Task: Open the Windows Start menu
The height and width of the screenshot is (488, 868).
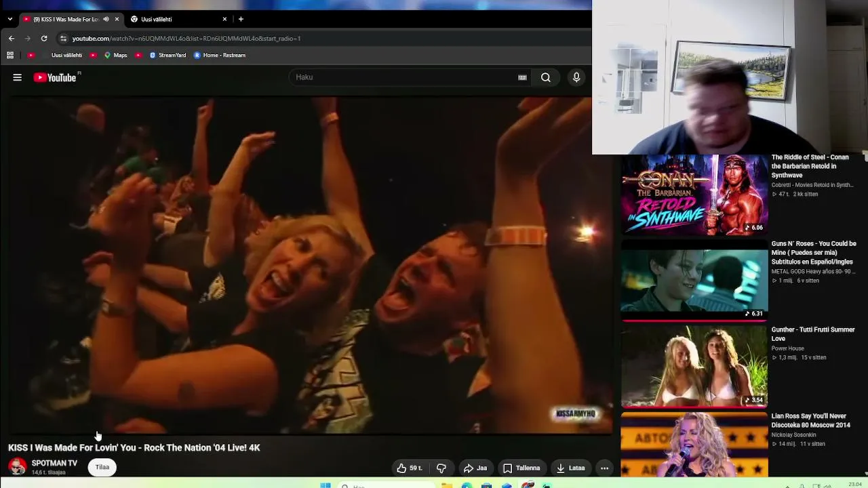Action: (325, 485)
